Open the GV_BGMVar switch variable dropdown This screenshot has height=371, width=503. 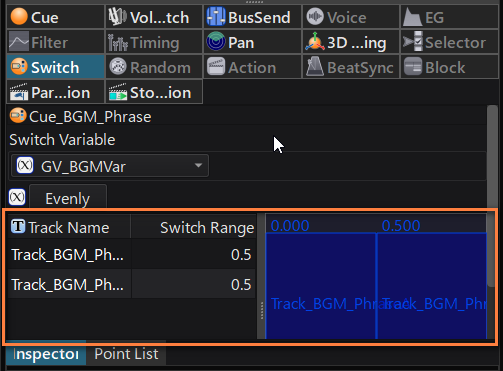click(x=110, y=165)
